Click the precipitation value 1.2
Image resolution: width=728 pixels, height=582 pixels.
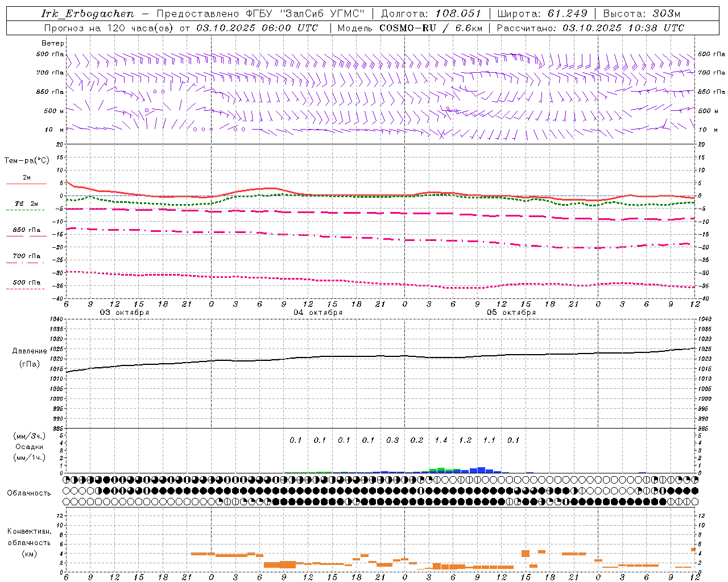coord(465,440)
